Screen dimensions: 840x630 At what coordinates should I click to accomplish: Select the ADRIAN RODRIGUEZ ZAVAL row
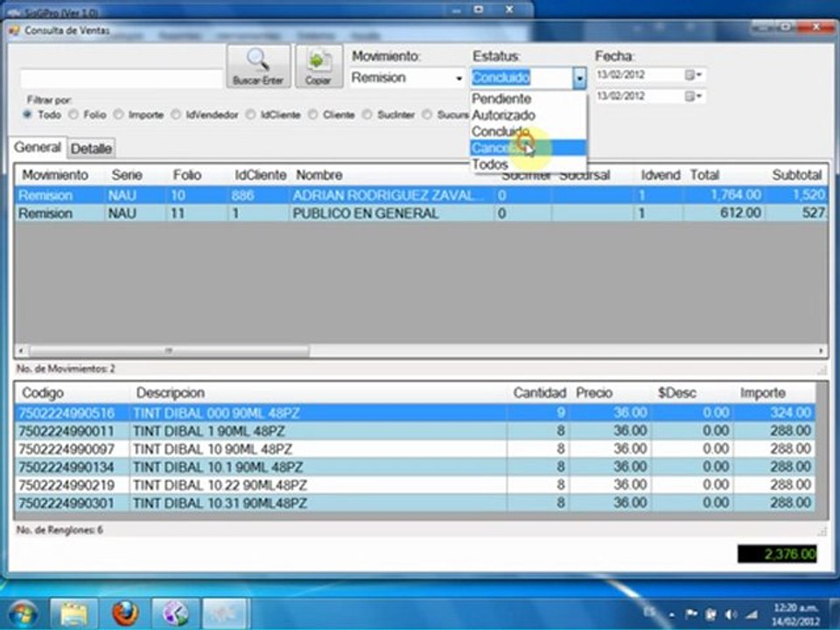[421, 195]
